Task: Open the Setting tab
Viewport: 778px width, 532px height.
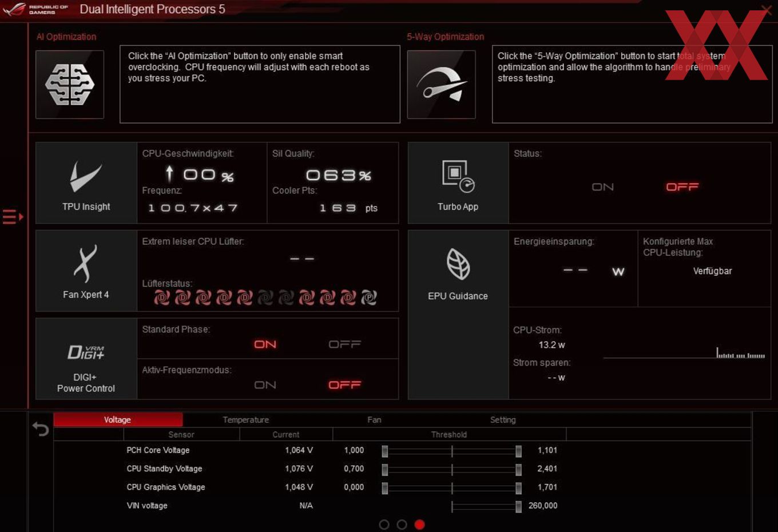Action: point(503,420)
